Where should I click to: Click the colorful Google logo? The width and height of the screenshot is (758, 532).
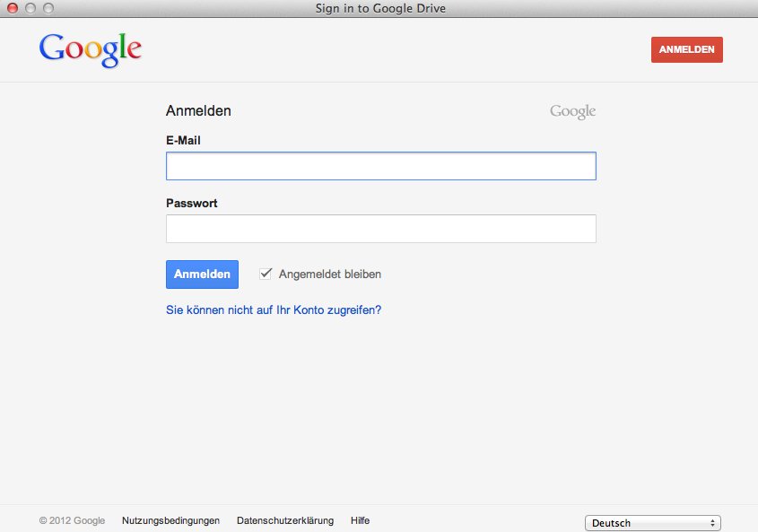[91, 50]
